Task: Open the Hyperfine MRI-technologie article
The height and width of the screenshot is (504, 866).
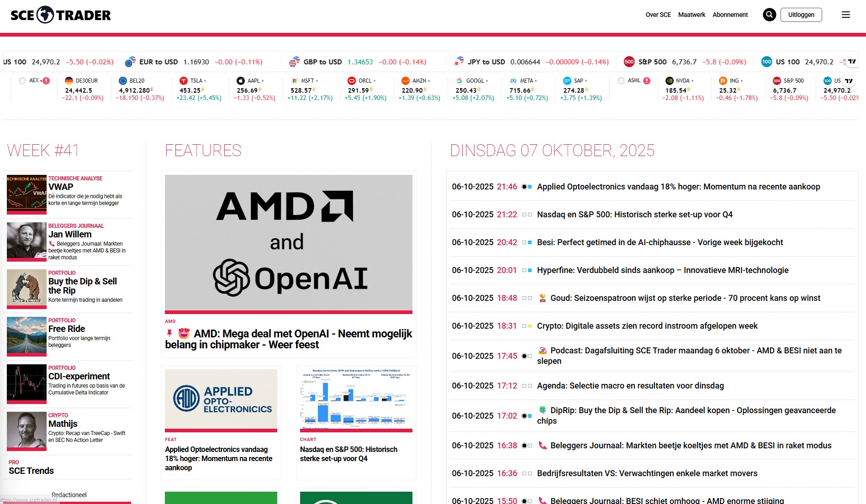Action: (x=662, y=270)
